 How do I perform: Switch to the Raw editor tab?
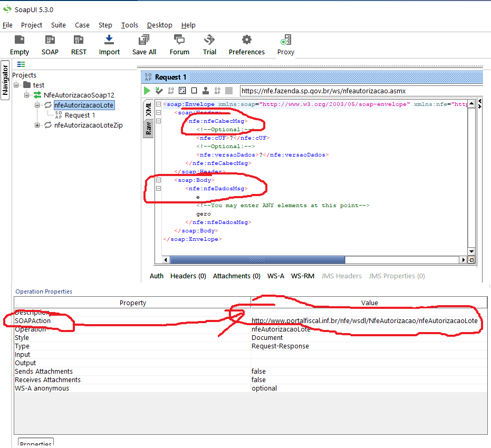[x=149, y=128]
